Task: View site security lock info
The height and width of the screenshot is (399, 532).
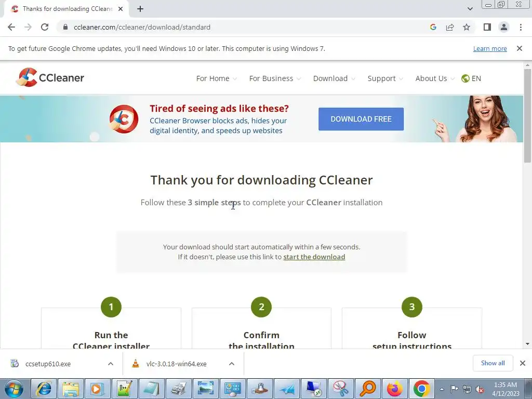Action: pyautogui.click(x=65, y=27)
